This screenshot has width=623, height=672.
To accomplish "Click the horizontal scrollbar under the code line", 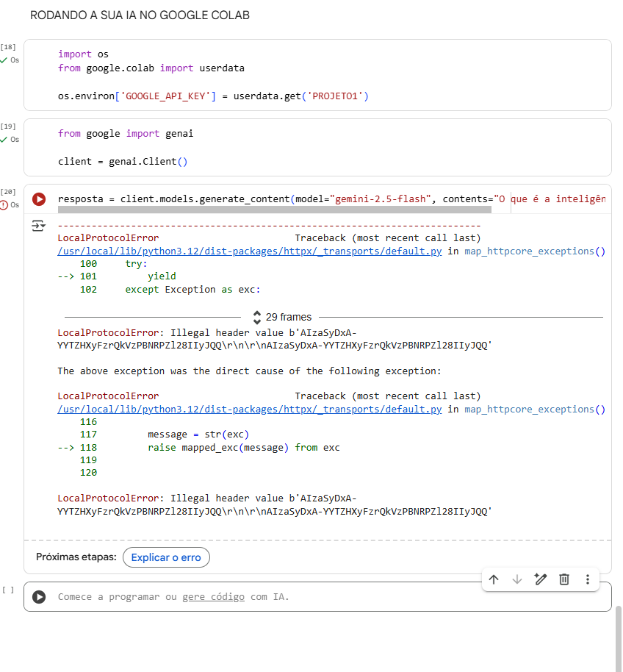I will pos(279,210).
